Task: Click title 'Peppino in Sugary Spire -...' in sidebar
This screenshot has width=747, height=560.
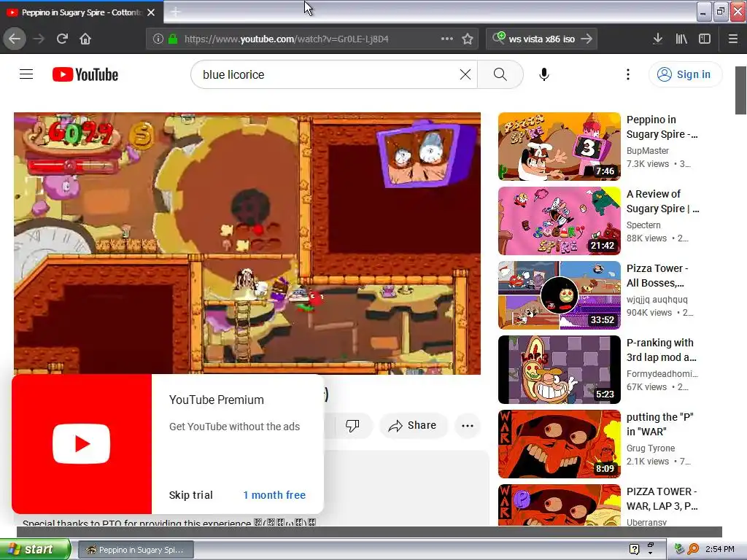Action: (662, 127)
